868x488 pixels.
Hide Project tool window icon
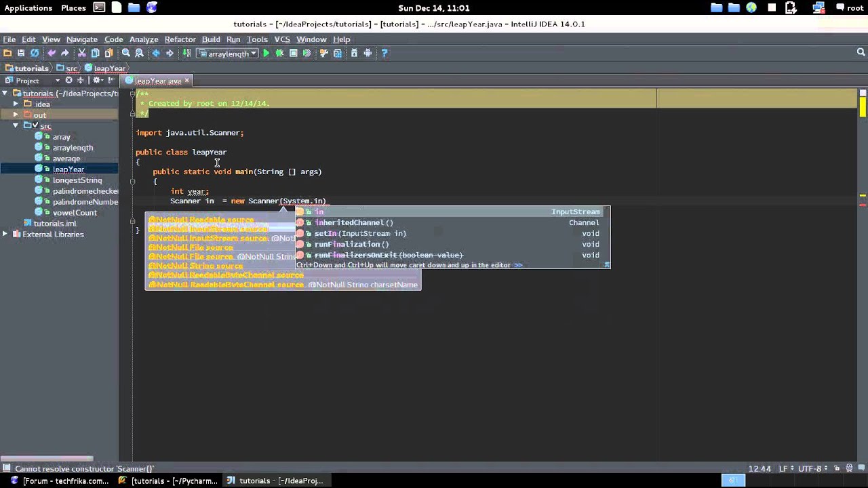point(112,80)
